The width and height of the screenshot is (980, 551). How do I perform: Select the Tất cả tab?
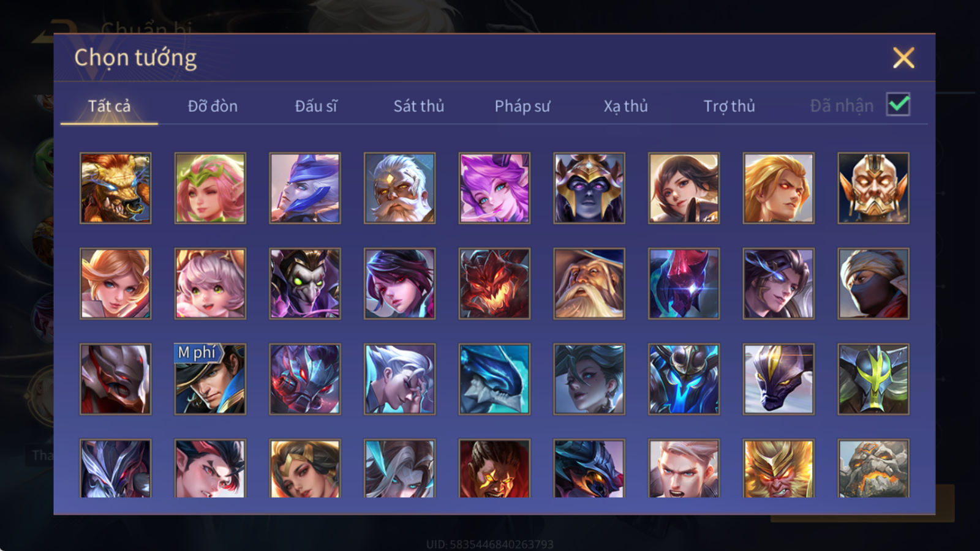click(x=109, y=106)
